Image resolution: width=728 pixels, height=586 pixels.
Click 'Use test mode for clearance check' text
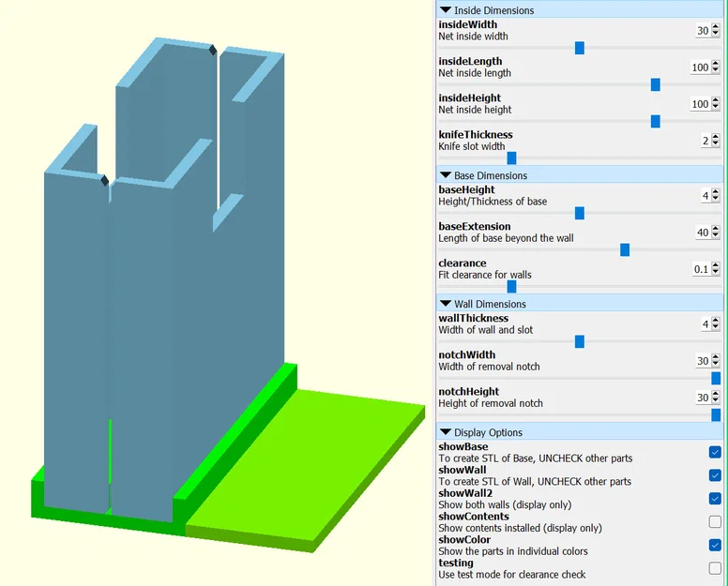click(512, 575)
